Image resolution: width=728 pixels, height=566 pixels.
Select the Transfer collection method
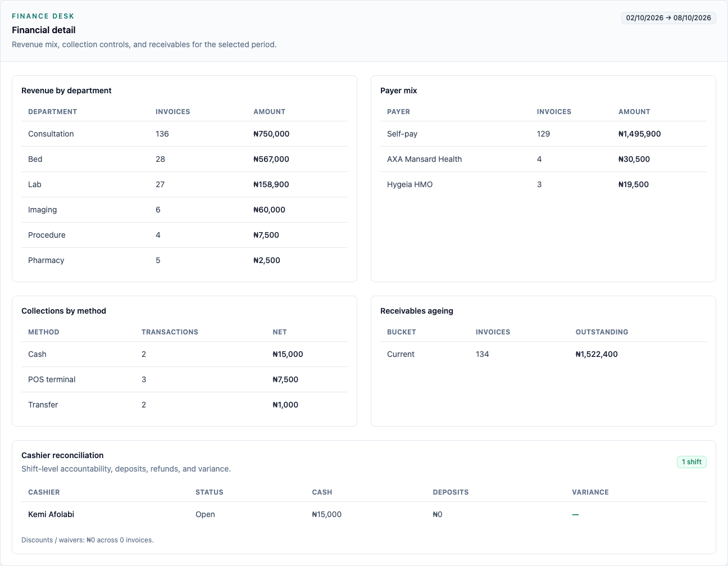(43, 405)
